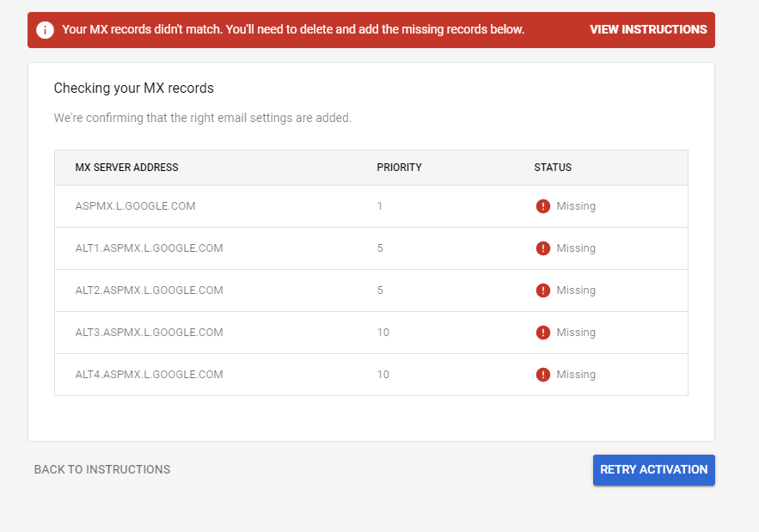This screenshot has width=759, height=532.
Task: Click the Status column header
Action: [553, 168]
